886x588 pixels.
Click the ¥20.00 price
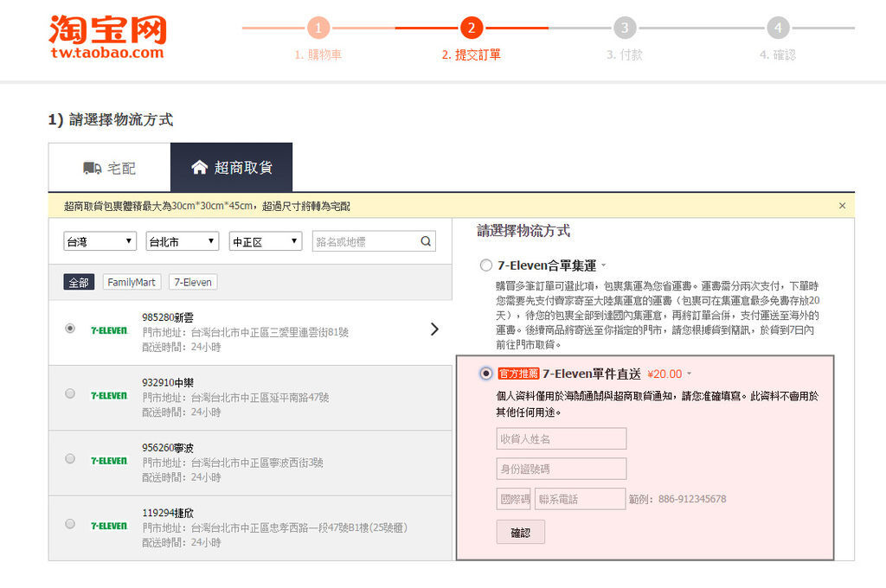(664, 374)
